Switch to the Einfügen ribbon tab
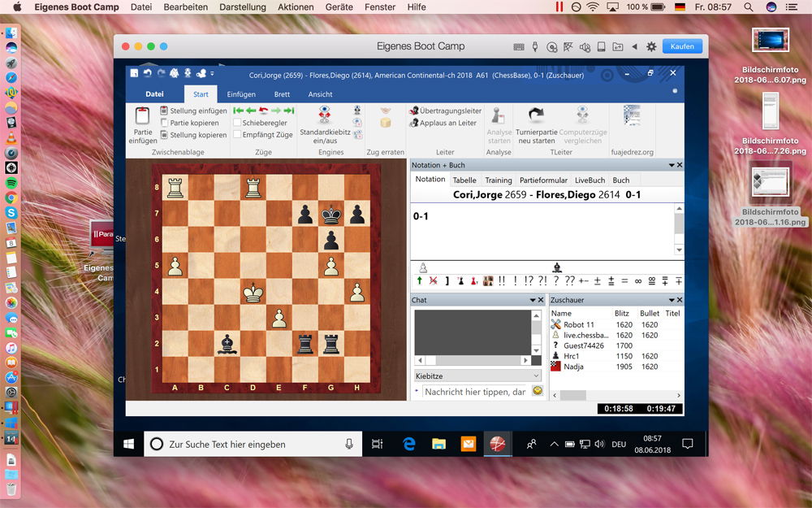 [x=241, y=94]
